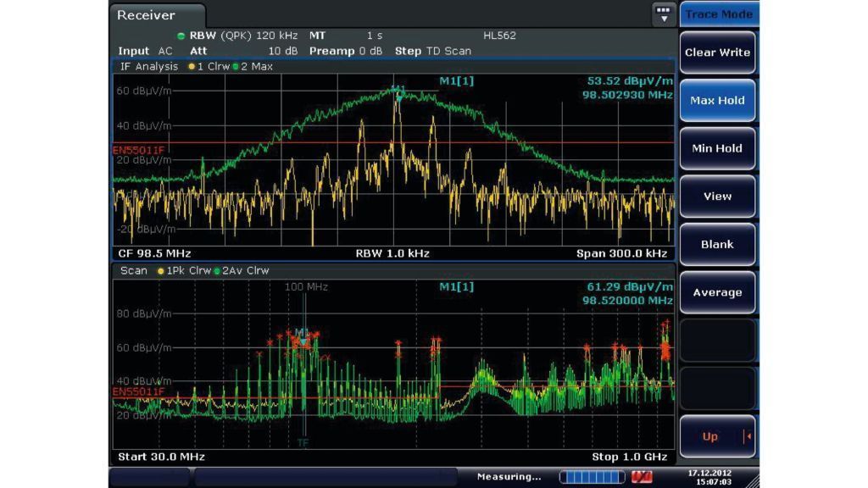Switch trace mode to Min Hold
The width and height of the screenshot is (868, 488).
(717, 148)
